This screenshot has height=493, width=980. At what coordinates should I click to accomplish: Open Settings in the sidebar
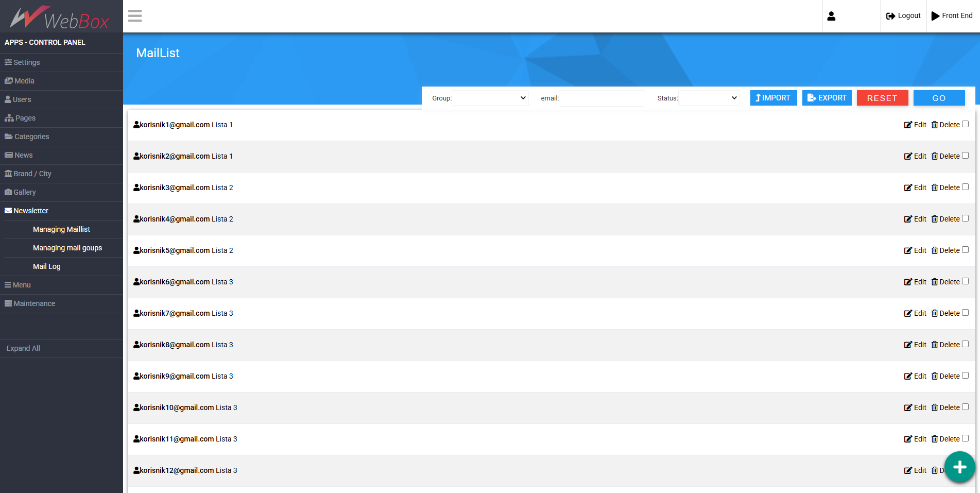(61, 62)
